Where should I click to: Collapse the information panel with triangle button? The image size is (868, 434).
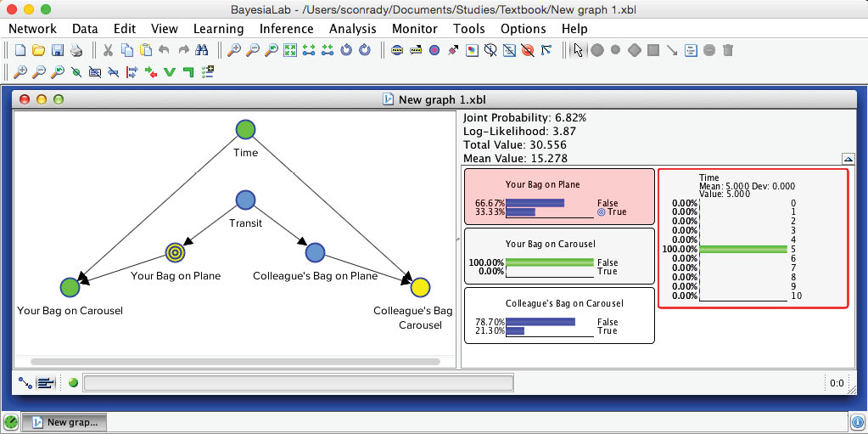click(848, 159)
